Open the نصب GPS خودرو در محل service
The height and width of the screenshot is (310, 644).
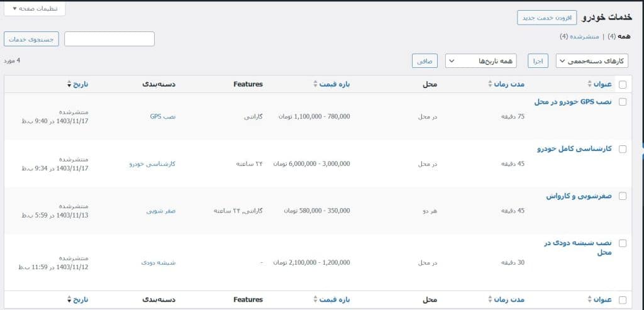click(x=573, y=102)
